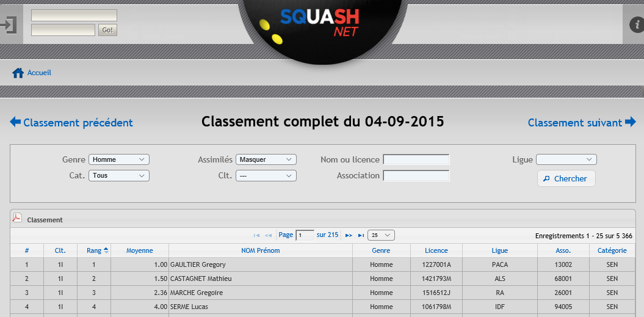Open the rows-per-page dropdown showing 25
644x317 pixels.
pos(381,235)
